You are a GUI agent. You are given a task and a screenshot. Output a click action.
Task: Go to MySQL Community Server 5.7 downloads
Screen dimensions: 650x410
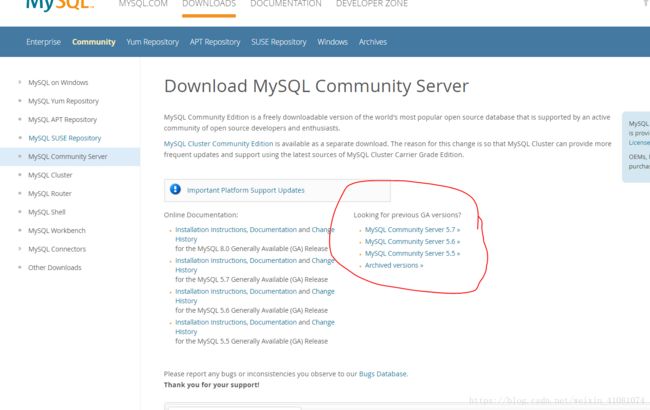[x=412, y=229]
